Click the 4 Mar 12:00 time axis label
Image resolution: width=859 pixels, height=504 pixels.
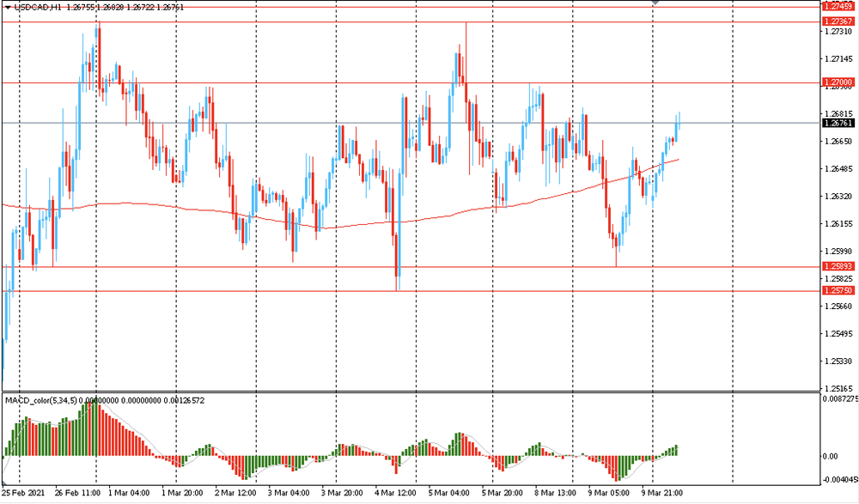393,494
